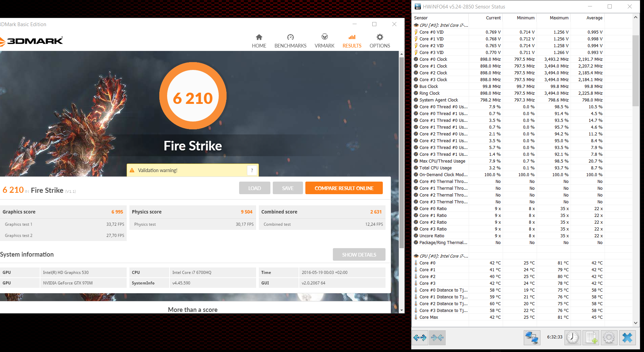This screenshot has height=352, width=644.
Task: Click the 3DMark scrollbar down arrow
Action: [x=401, y=310]
